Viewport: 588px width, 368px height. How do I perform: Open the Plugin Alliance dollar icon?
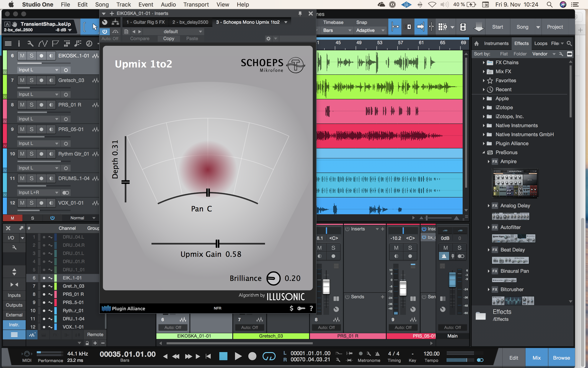pos(291,308)
